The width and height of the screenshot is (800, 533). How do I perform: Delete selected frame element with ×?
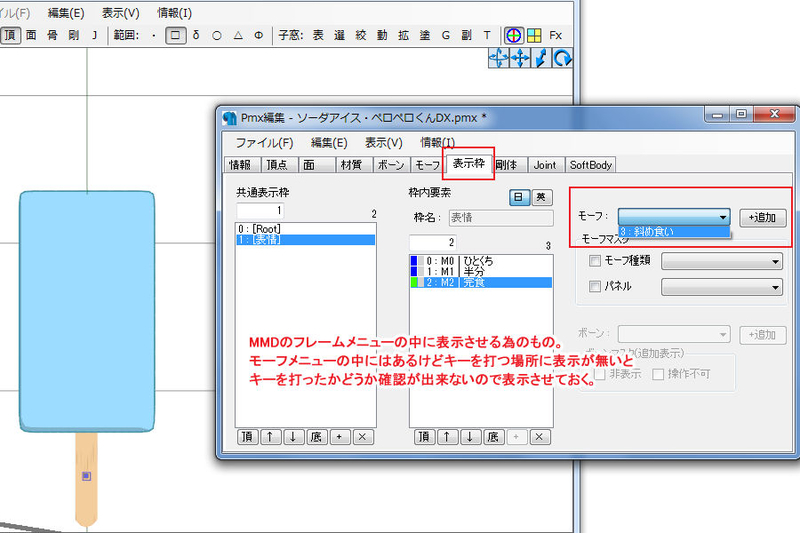pos(539,437)
